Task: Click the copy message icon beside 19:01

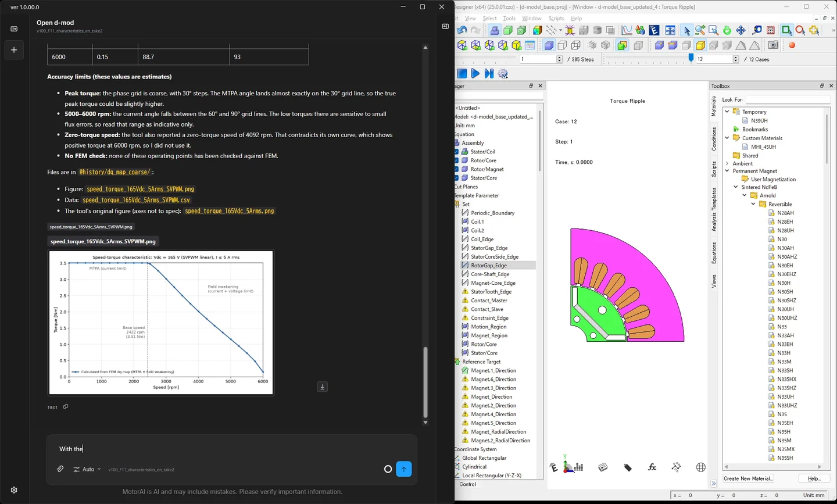Action: 66,407
